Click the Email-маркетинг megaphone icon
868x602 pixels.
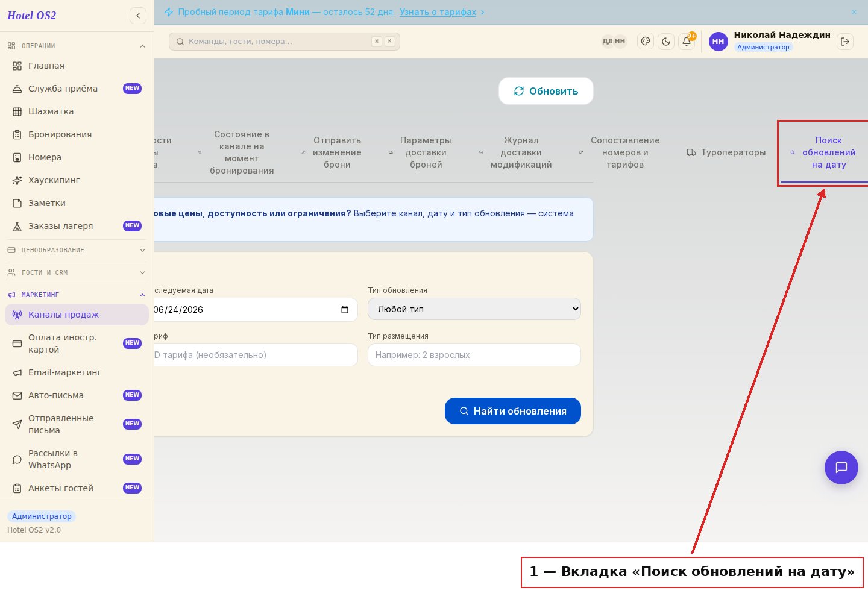17,372
